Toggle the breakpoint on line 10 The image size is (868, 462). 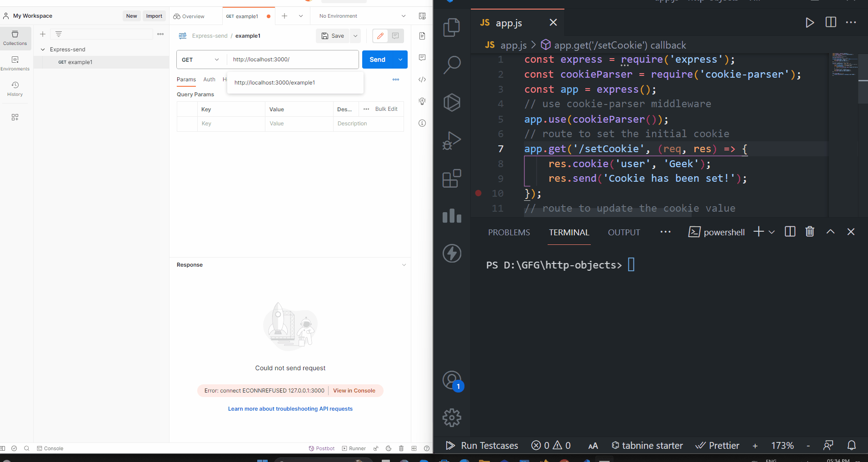pos(479,193)
